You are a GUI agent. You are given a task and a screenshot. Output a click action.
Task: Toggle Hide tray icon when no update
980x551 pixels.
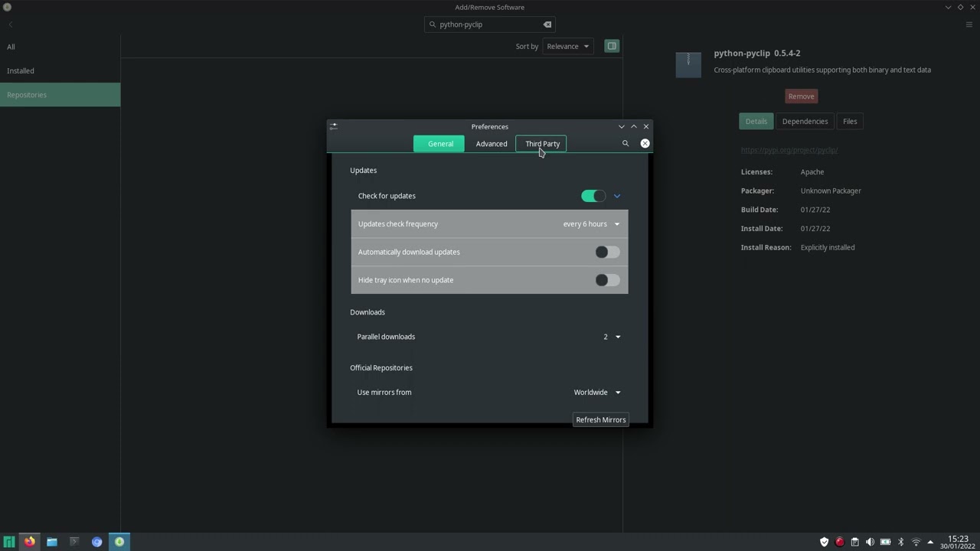(x=607, y=280)
